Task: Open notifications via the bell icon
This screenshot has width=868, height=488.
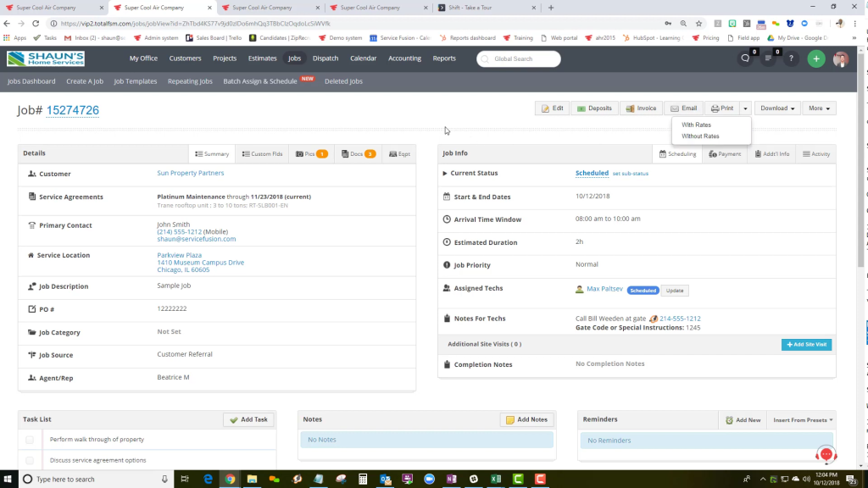Action: (x=745, y=58)
